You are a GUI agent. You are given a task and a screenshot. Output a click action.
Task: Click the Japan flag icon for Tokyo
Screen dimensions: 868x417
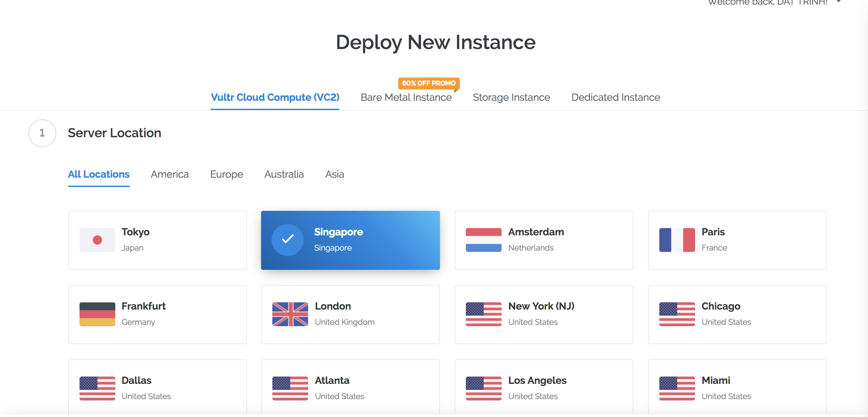97,240
